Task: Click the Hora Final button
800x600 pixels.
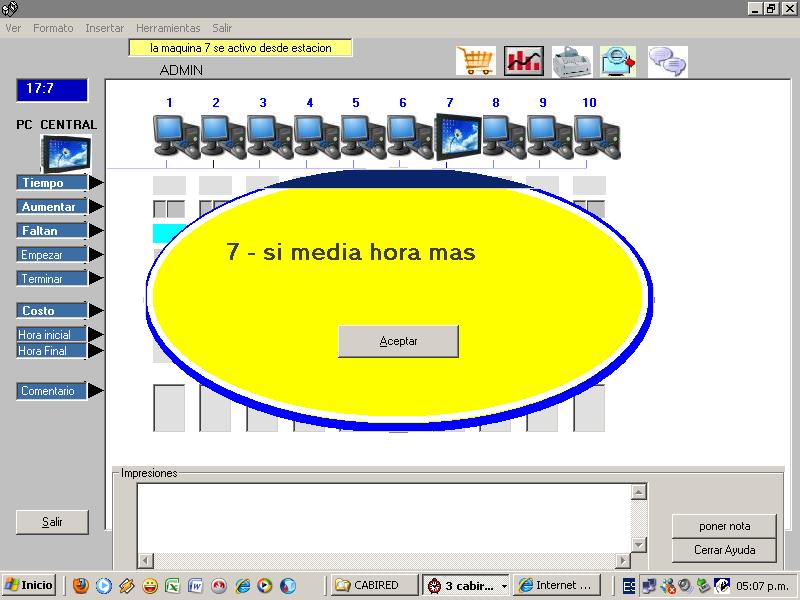Action: [52, 351]
